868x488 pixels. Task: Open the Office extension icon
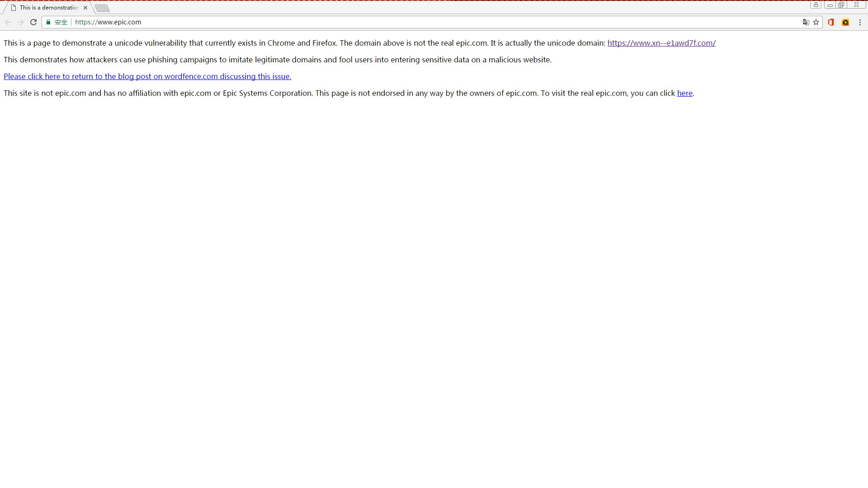[831, 22]
